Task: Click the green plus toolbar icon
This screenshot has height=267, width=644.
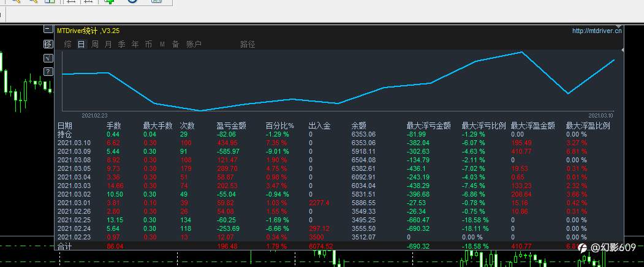Action: click(109, 2)
